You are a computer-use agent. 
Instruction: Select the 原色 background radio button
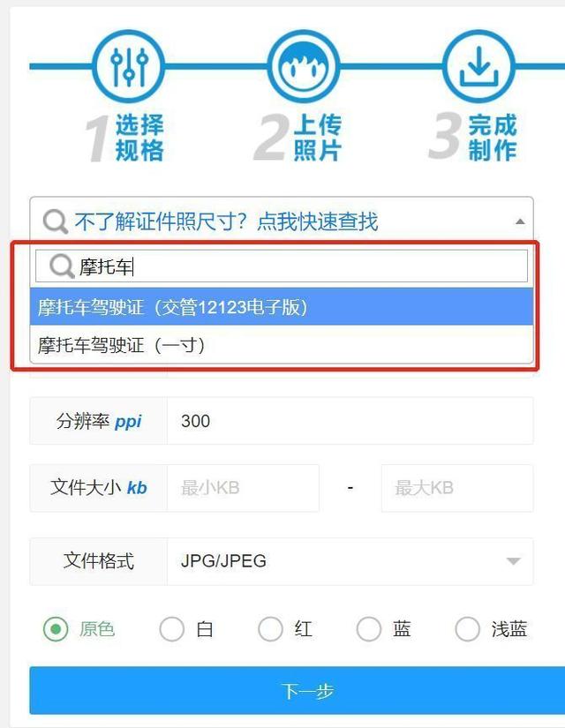[x=56, y=629]
